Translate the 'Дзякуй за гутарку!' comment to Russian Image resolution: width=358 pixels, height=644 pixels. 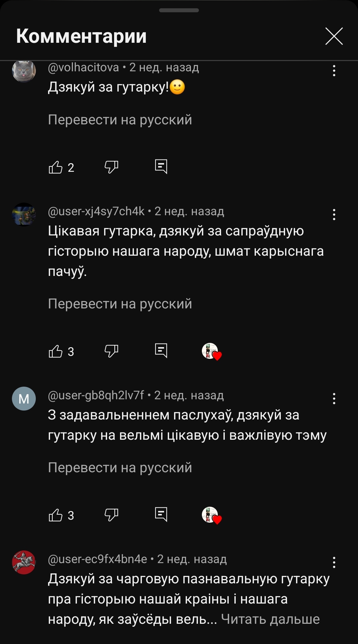pyautogui.click(x=120, y=120)
